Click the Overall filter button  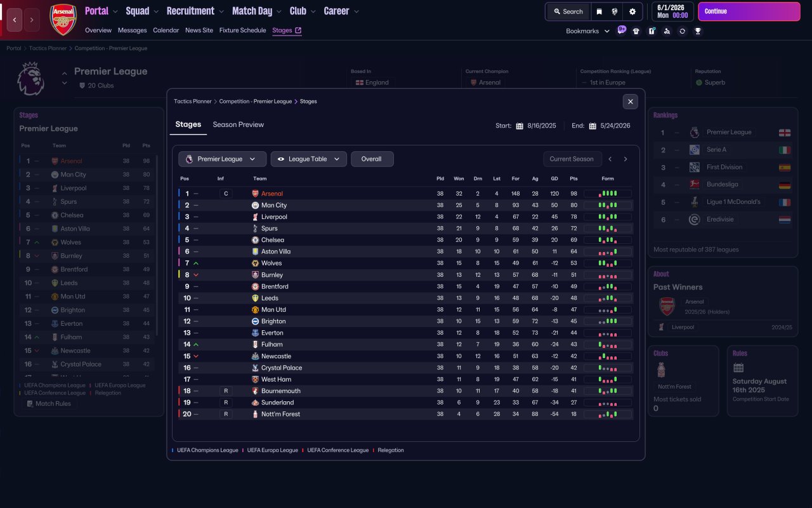click(x=372, y=159)
